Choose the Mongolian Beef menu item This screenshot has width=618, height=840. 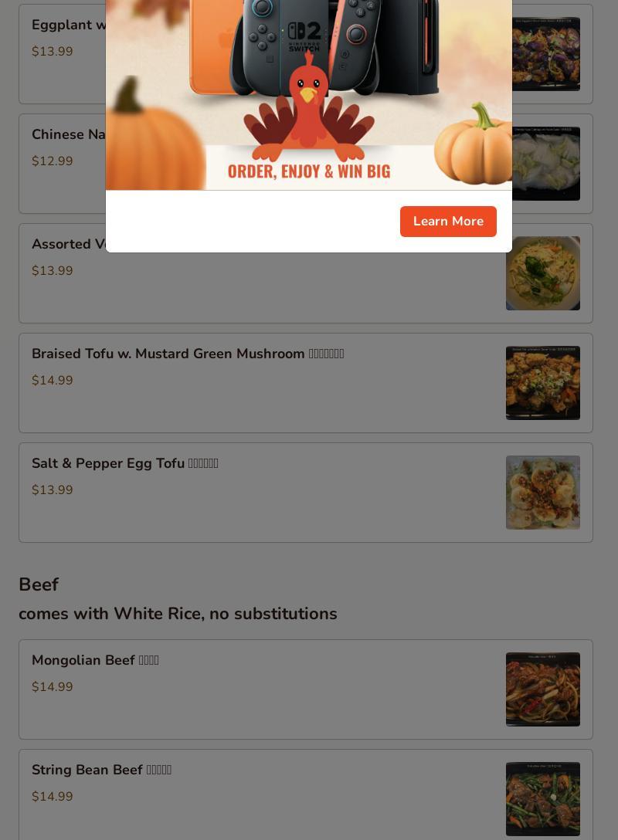point(305,689)
